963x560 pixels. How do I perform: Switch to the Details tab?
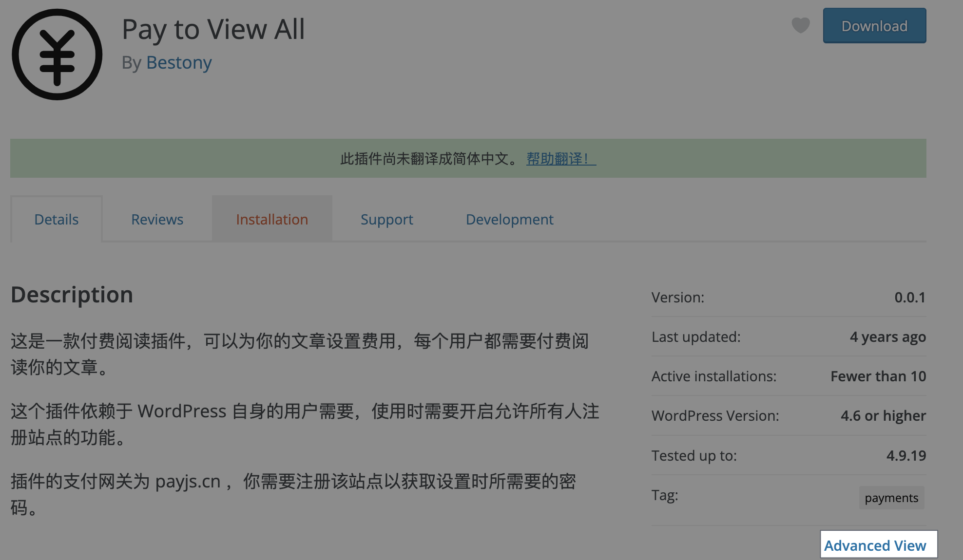click(x=57, y=220)
